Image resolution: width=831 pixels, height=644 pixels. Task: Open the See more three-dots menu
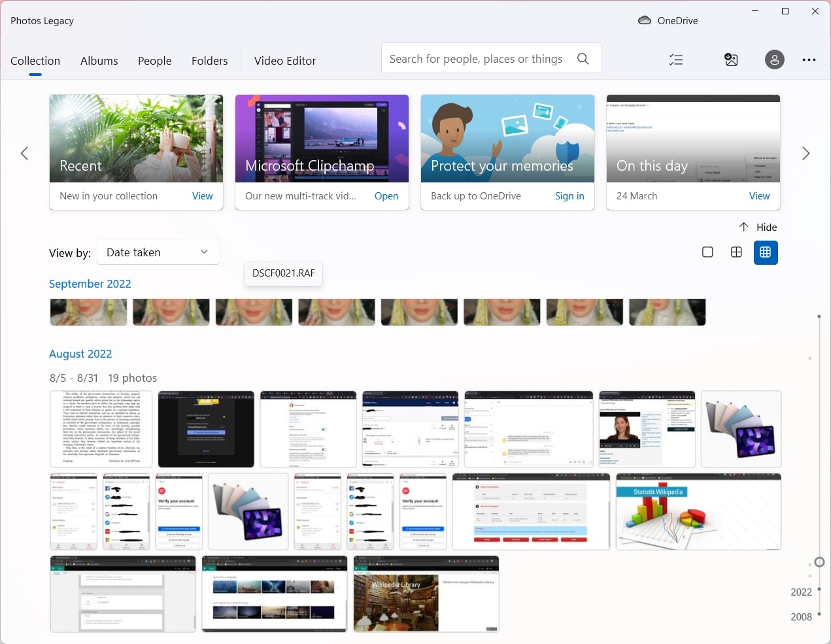coord(809,59)
